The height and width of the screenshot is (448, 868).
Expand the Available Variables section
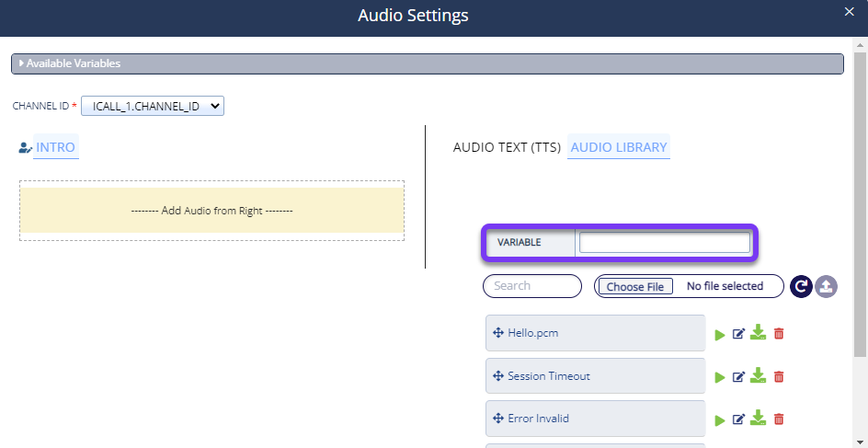pos(428,63)
